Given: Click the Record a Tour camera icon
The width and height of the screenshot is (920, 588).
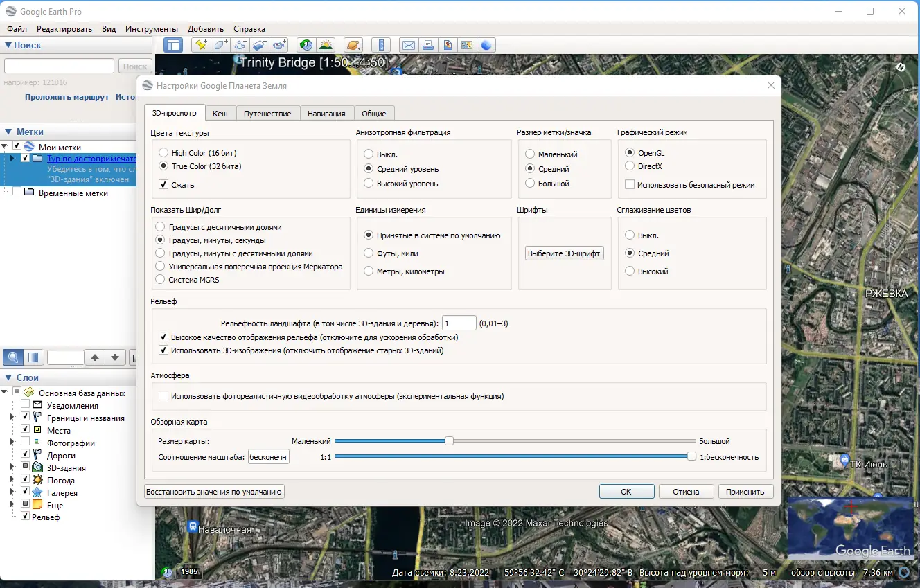Looking at the screenshot, I should 279,45.
